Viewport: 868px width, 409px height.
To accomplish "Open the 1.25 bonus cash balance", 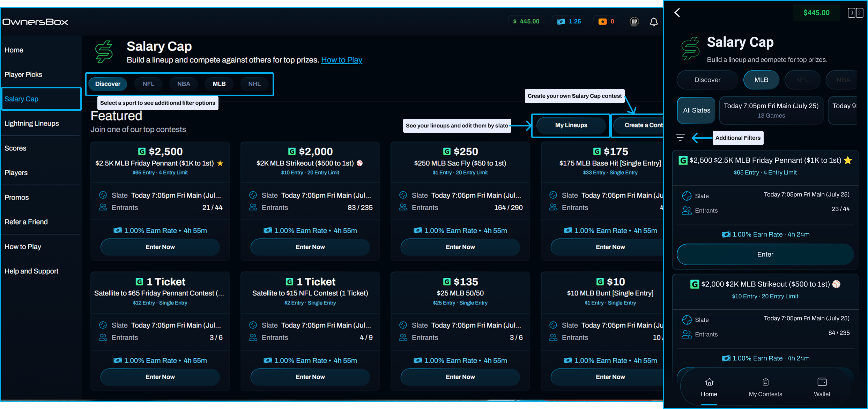I will [x=569, y=22].
